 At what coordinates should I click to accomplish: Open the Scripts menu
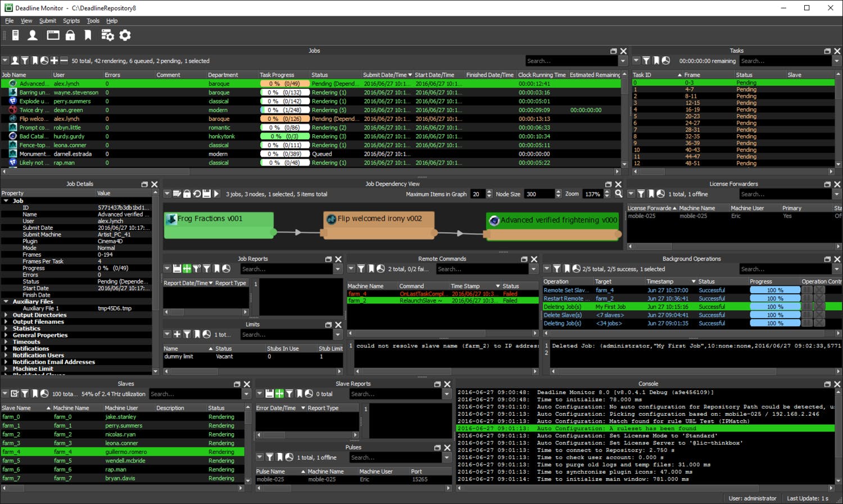pos(71,21)
